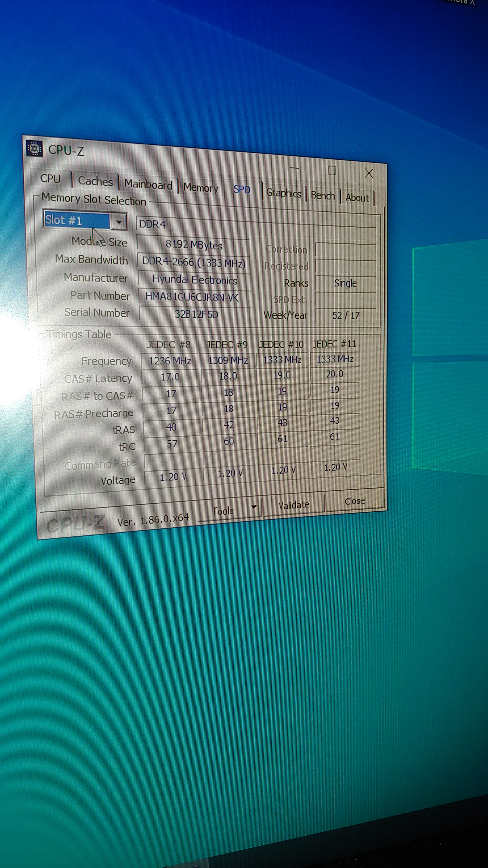
Task: Click the serial number 32B12F5D
Action: [x=196, y=314]
